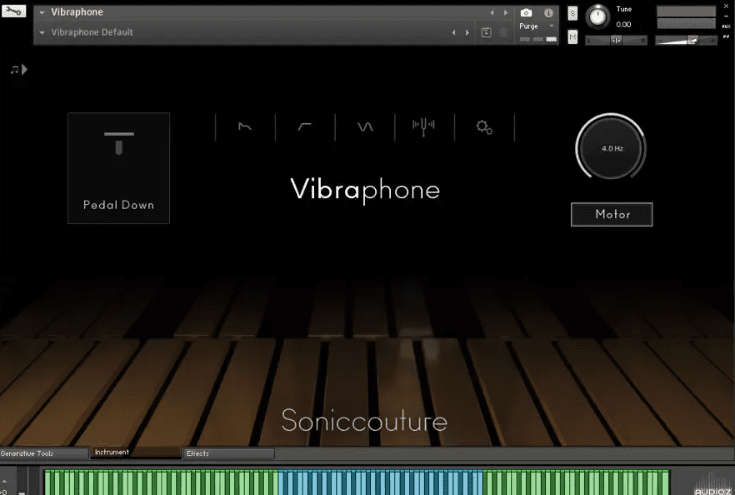
Task: Select the attack curve icon
Action: pos(305,127)
